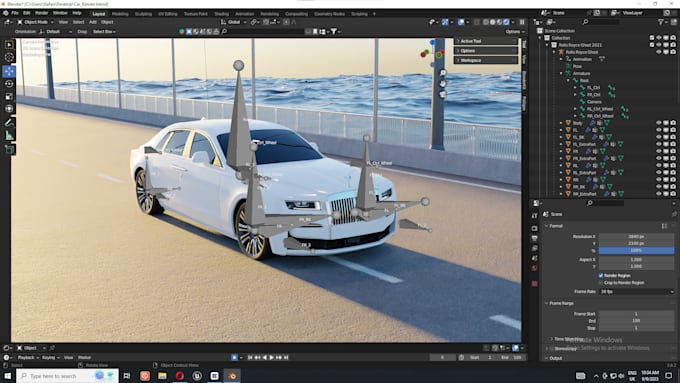Image resolution: width=680 pixels, height=383 pixels.
Task: Hide the Body object with eye icon
Action: pos(659,123)
